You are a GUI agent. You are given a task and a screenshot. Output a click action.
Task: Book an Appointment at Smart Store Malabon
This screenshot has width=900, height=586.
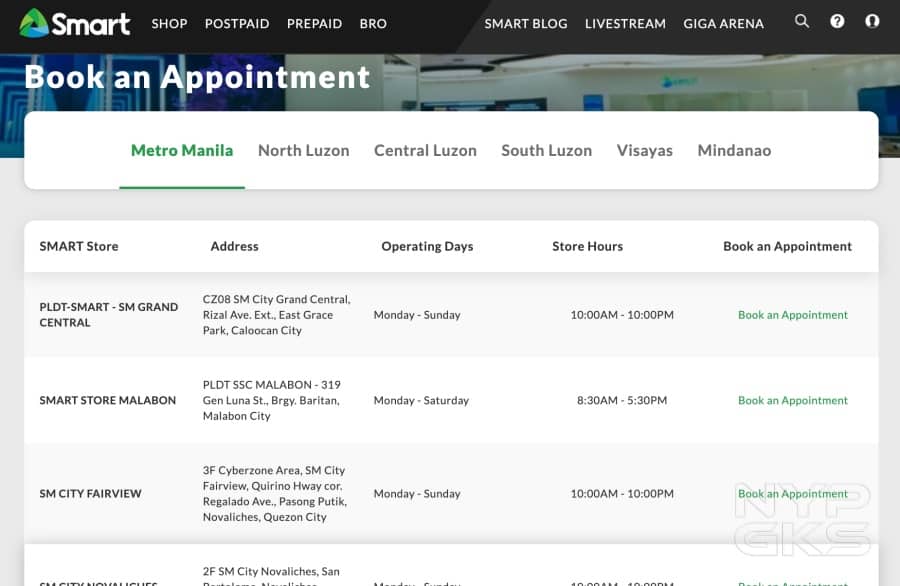[x=793, y=400]
